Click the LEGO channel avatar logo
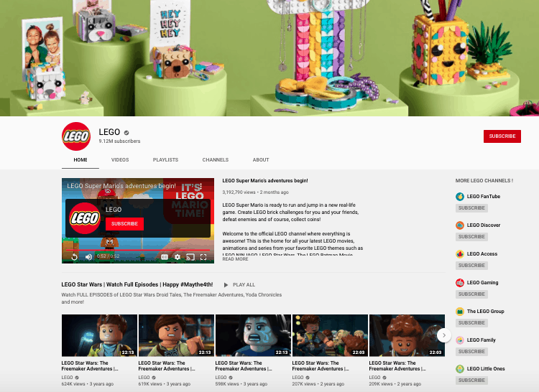The width and height of the screenshot is (539, 392). [x=76, y=136]
